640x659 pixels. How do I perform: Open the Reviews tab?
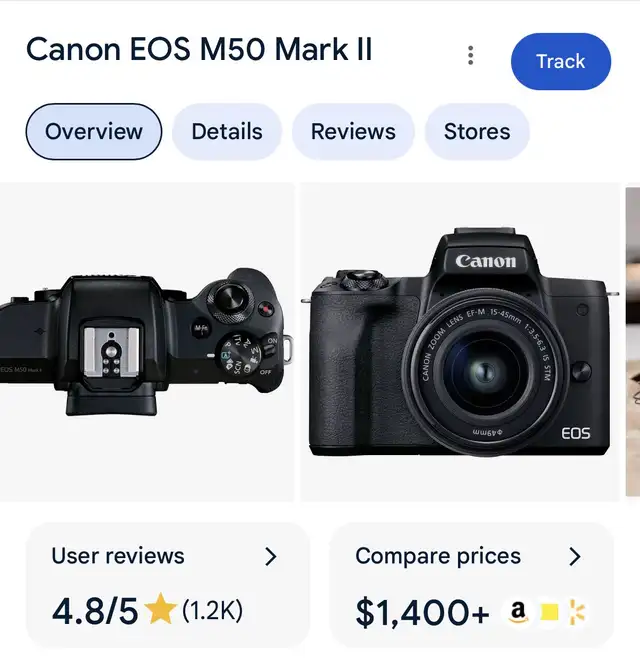coord(353,132)
